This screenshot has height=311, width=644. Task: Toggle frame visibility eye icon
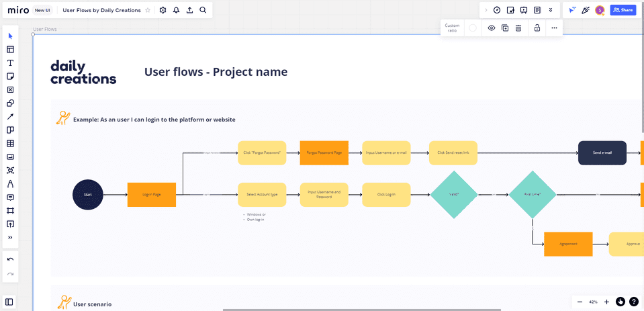[x=492, y=28]
